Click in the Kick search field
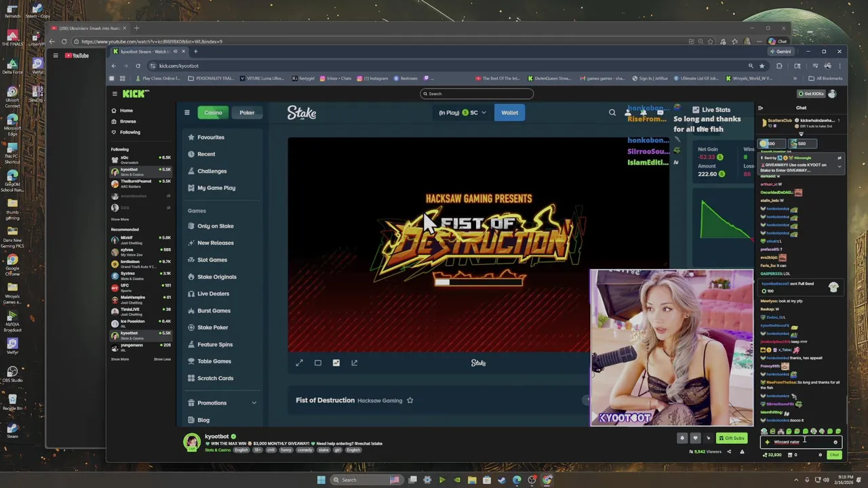The height and width of the screenshot is (488, 868). click(x=477, y=94)
